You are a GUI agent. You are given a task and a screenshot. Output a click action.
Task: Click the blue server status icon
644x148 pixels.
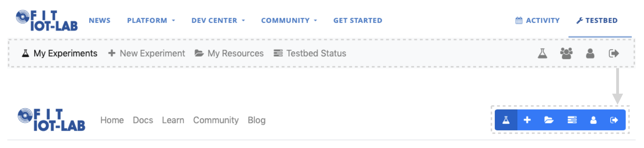coord(572,120)
